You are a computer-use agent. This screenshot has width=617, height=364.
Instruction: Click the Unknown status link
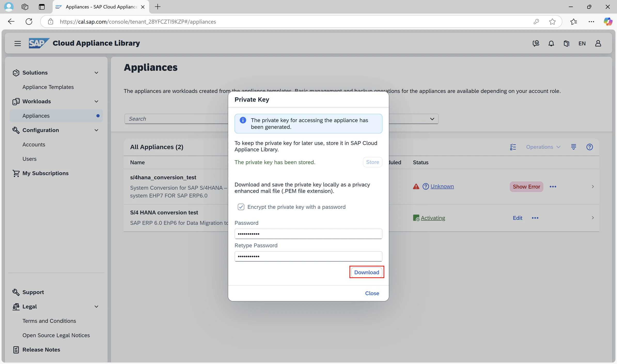click(x=442, y=186)
